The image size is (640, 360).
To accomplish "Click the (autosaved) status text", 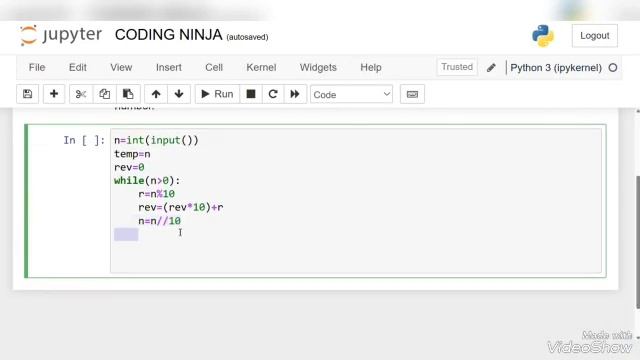I will click(x=247, y=37).
